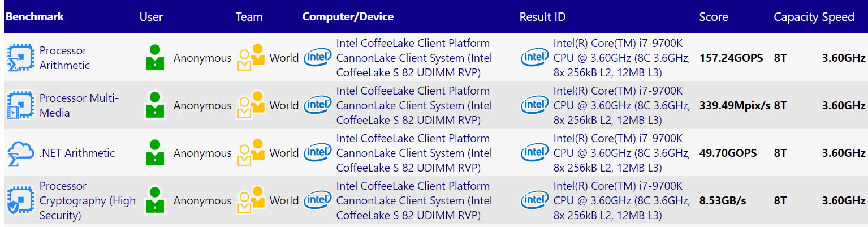
Task: Open Processor Cryptography (High Security) link
Action: tap(88, 200)
